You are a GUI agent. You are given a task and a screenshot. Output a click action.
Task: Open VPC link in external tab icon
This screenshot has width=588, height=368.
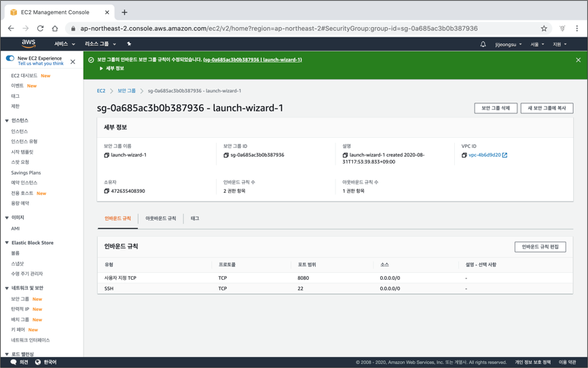[x=504, y=155]
